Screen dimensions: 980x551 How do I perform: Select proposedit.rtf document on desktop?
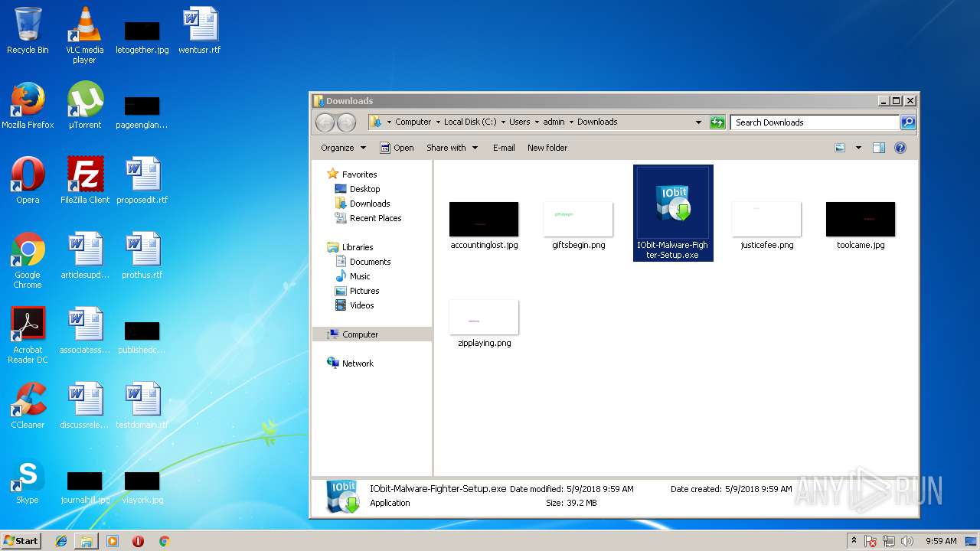(x=142, y=181)
